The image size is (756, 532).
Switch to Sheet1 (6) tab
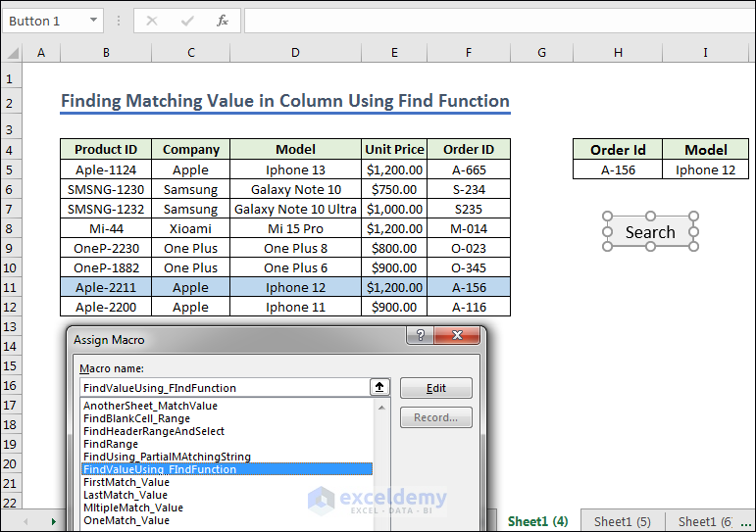(x=704, y=521)
